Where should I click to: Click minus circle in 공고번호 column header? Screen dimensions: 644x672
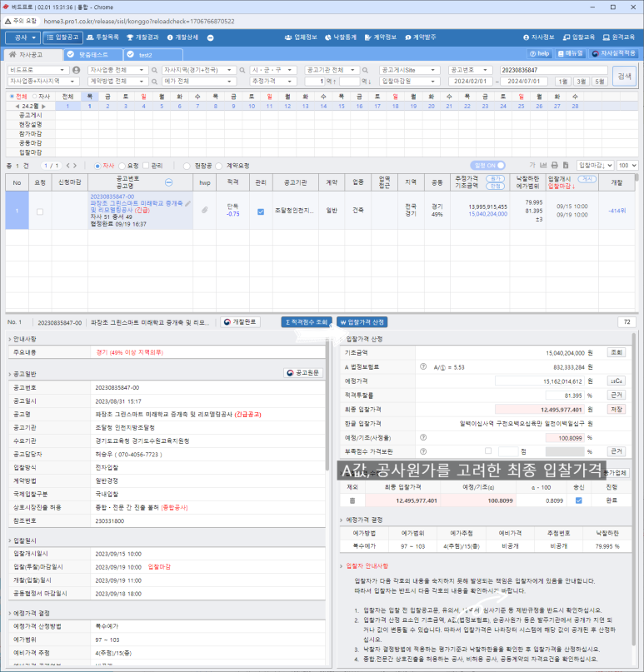click(x=169, y=182)
